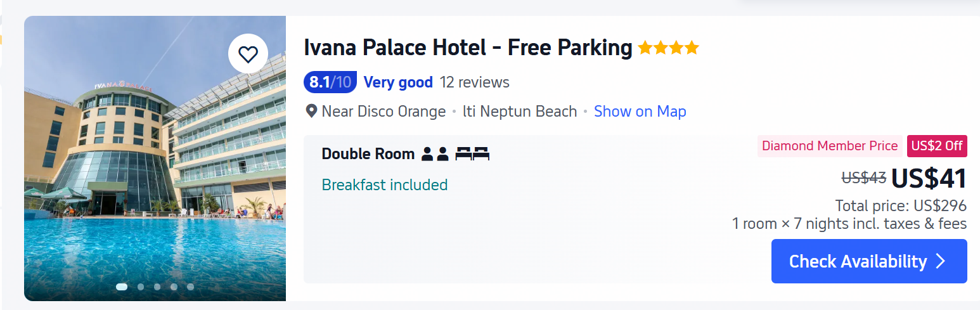Image resolution: width=980 pixels, height=310 pixels.
Task: Save hotel with the heart icon
Action: (x=248, y=54)
